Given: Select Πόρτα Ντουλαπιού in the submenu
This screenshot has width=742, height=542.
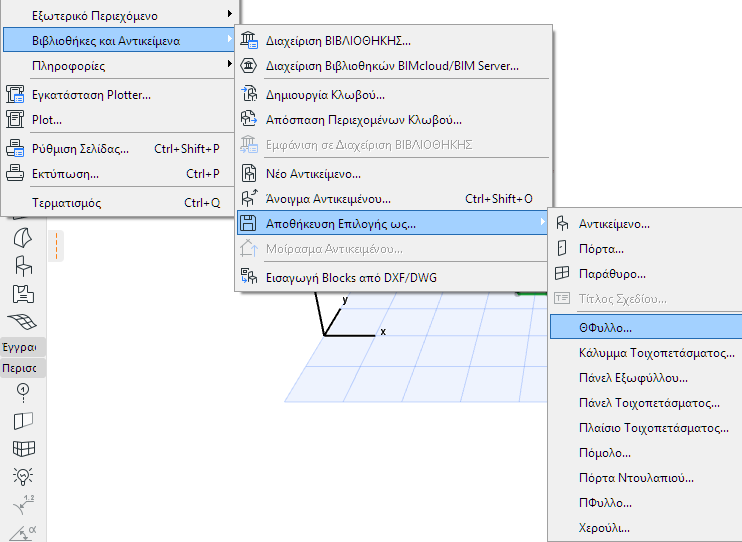Looking at the screenshot, I should (646, 478).
